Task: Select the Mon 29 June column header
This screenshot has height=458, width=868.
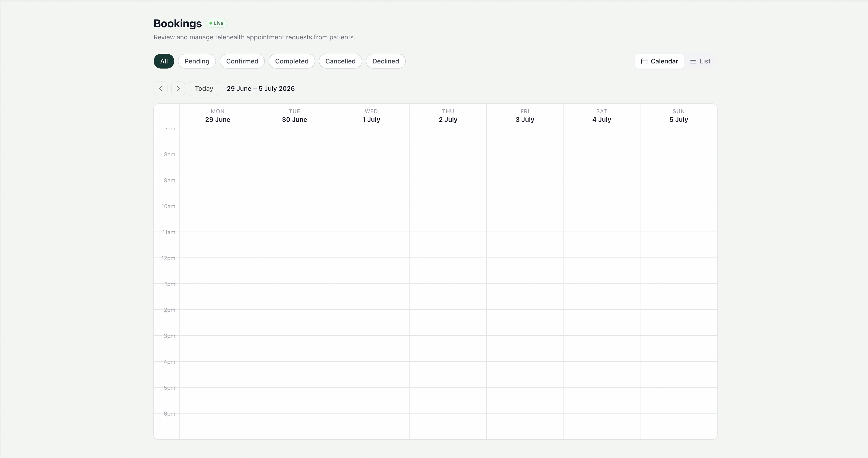Action: (218, 116)
